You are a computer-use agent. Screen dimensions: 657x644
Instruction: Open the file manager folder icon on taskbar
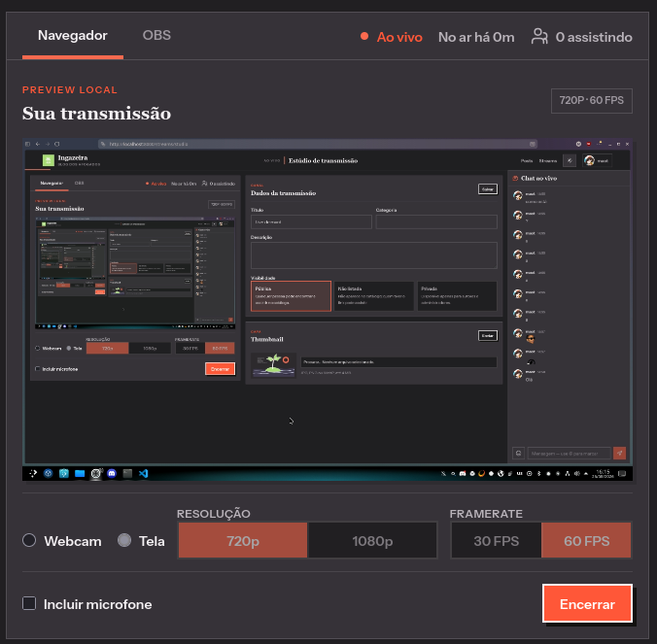pyautogui.click(x=80, y=473)
